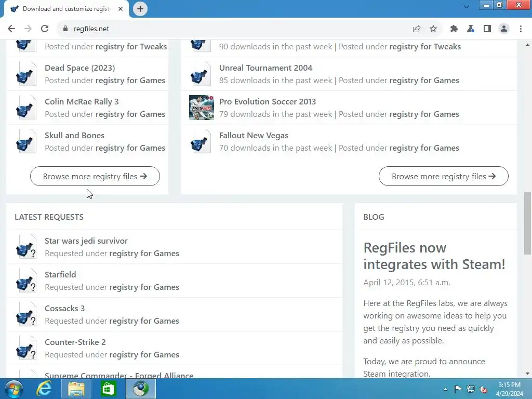532x399 pixels.
Task: Open Pro Evolution Soccer 2013 title link
Action: [x=268, y=101]
